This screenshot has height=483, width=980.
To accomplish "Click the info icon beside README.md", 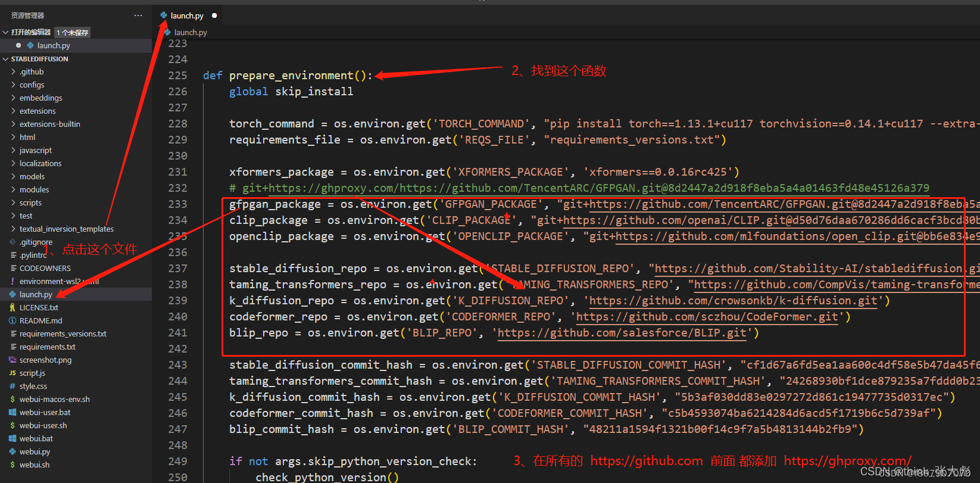I will pos(13,320).
